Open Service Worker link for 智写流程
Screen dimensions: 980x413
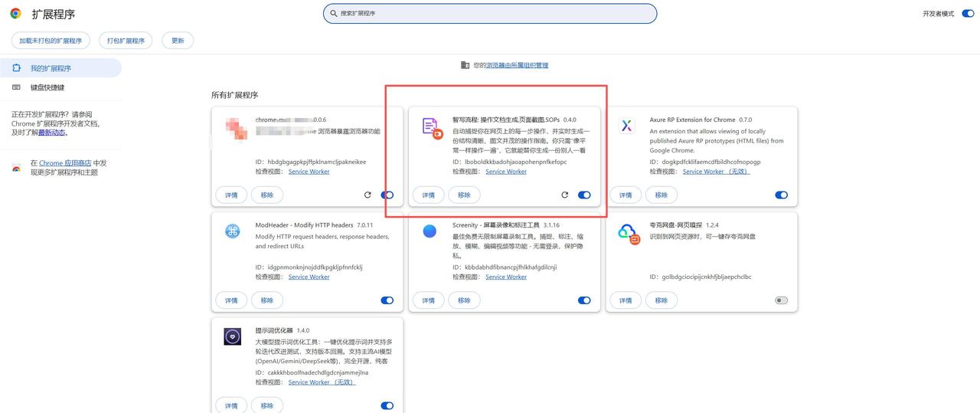tap(506, 172)
